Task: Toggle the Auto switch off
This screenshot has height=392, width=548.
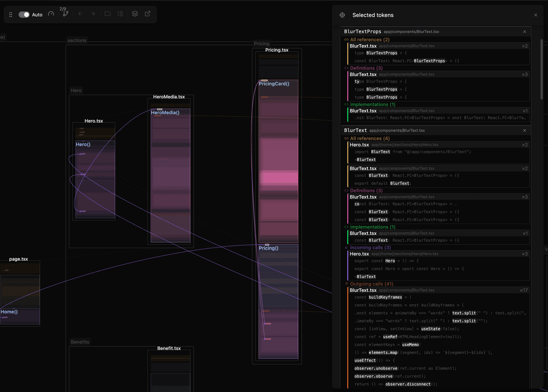Action: pos(24,15)
